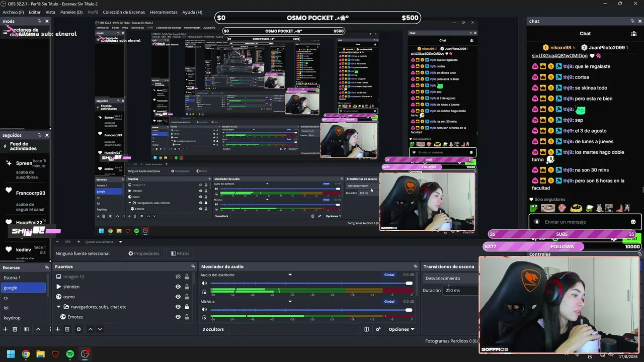This screenshot has height=362, width=644.
Task: Open the Vista menu
Action: (50, 12)
